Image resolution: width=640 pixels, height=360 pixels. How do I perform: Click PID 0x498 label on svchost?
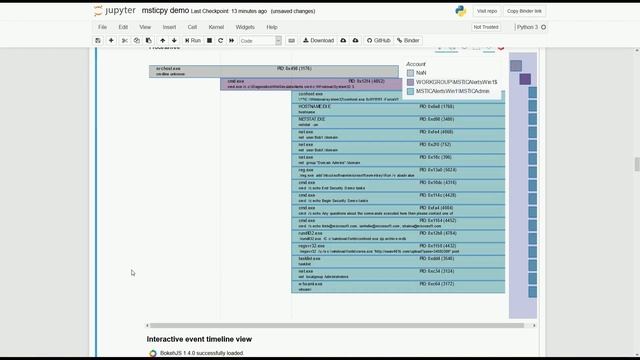pos(294,69)
